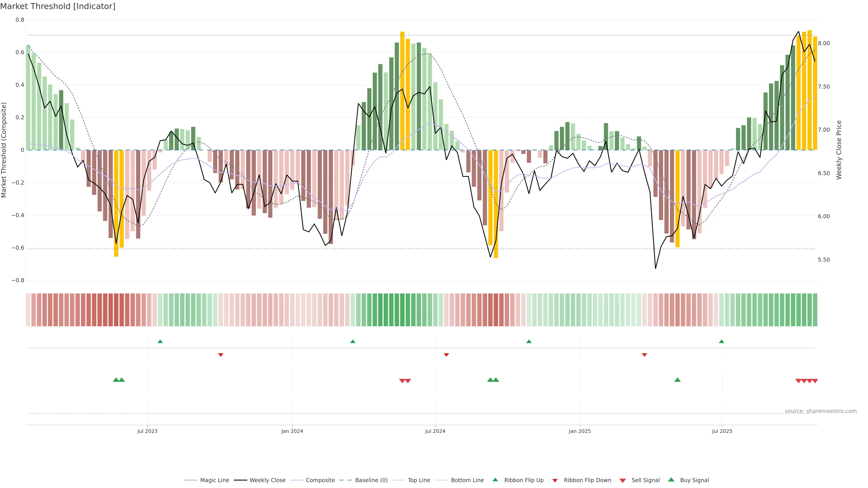Click the Jul 2025 x-axis label
Viewport: 868px width, 488px height.
tap(722, 431)
